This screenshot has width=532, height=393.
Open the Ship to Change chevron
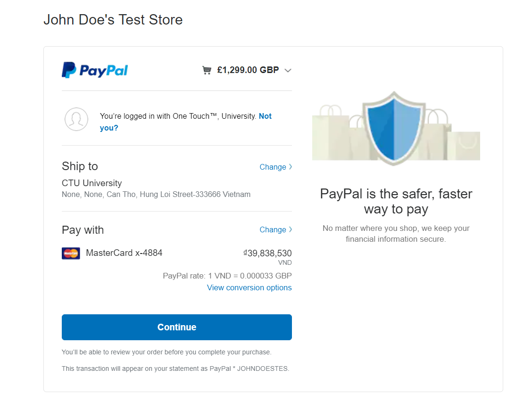pos(291,166)
